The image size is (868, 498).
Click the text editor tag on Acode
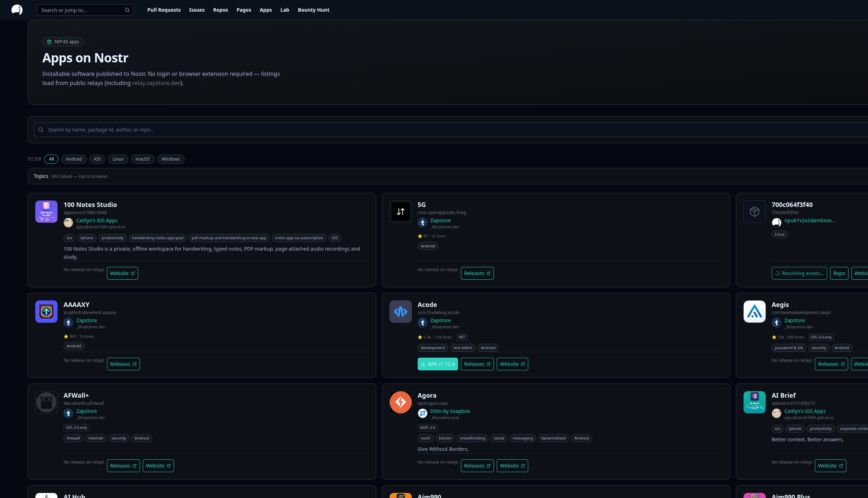click(463, 348)
